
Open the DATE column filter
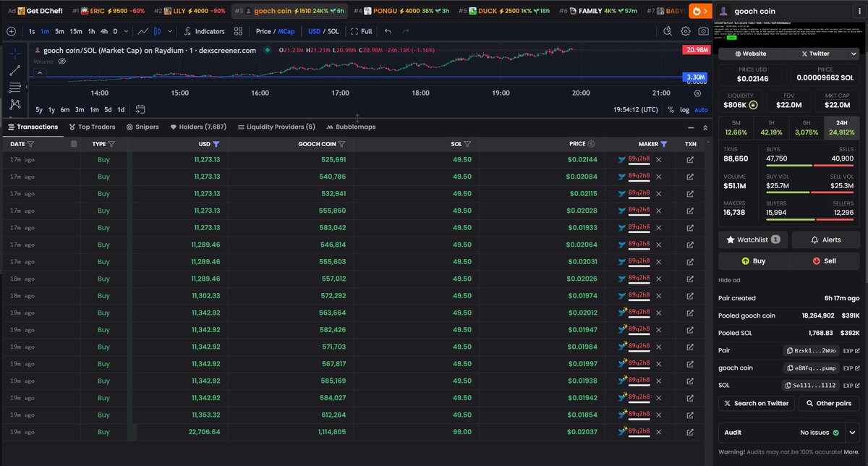click(x=30, y=144)
